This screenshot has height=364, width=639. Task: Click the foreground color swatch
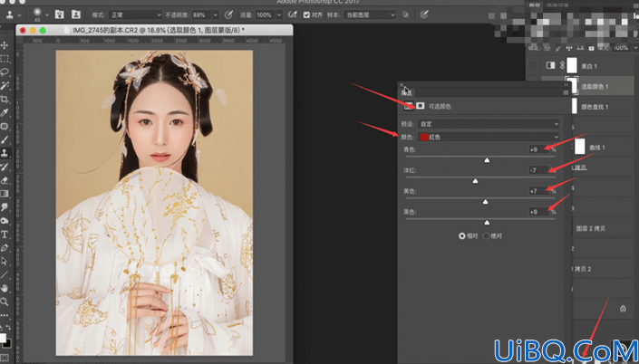pyautogui.click(x=3, y=338)
